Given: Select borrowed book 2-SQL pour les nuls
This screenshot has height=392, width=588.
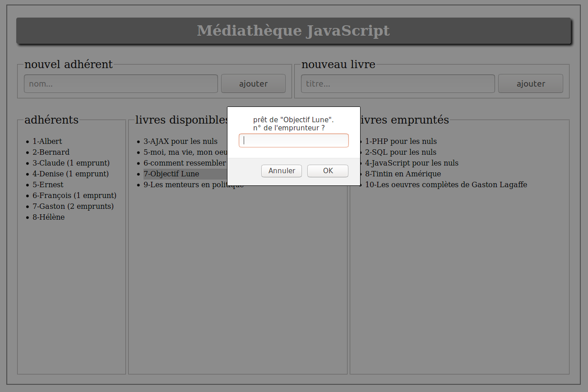Looking at the screenshot, I should click(401, 152).
